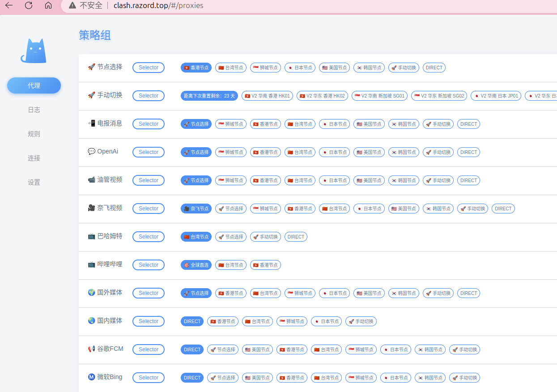Click the browser back arrow
The width and height of the screenshot is (557, 392).
click(9, 5)
